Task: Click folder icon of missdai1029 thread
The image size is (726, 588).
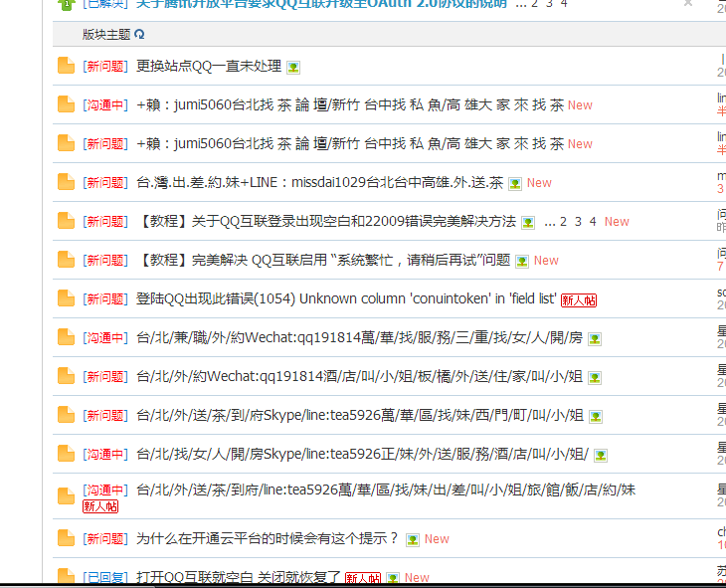Action: click(x=66, y=182)
